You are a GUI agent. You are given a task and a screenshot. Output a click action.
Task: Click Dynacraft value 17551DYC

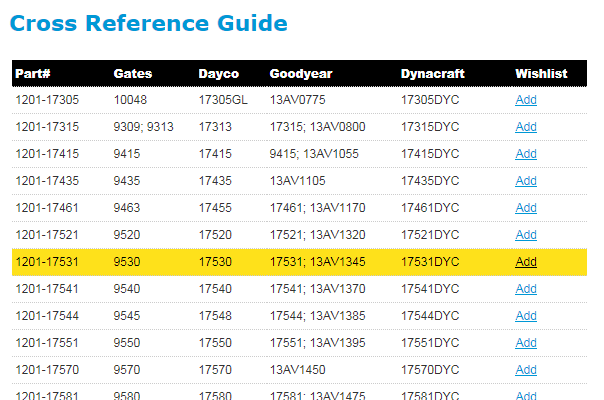click(430, 343)
